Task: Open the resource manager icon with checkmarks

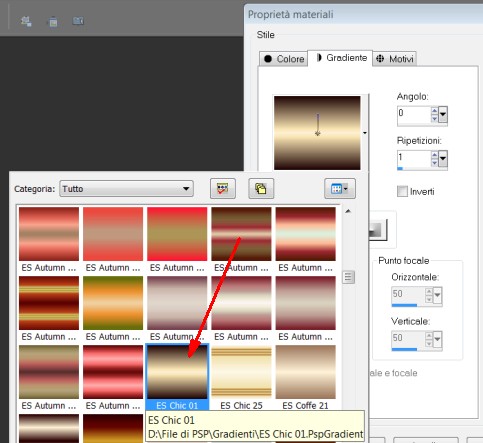Action: pyautogui.click(x=223, y=189)
